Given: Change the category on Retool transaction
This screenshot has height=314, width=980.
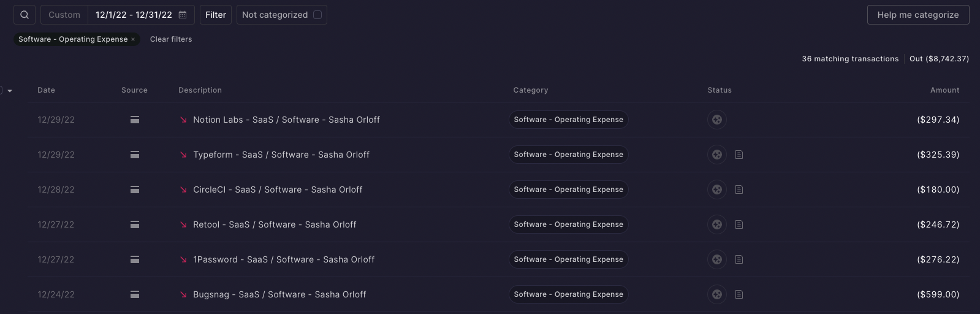Looking at the screenshot, I should [568, 224].
